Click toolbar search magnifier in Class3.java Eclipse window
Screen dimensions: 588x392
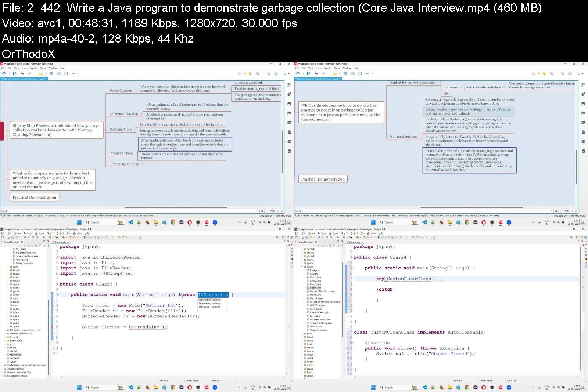(x=277, y=237)
